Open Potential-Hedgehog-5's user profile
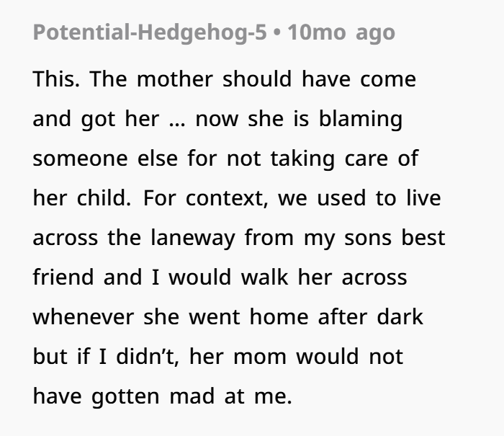This screenshot has height=436, width=504. (149, 34)
